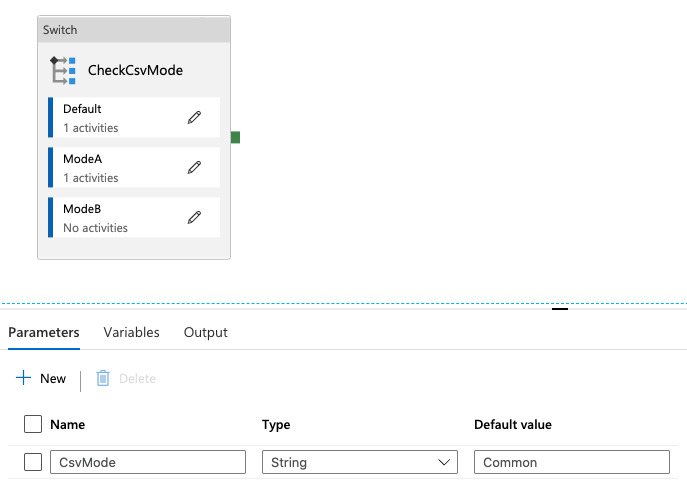Click the Common default value field
Screen dimensions: 687x490
571,462
